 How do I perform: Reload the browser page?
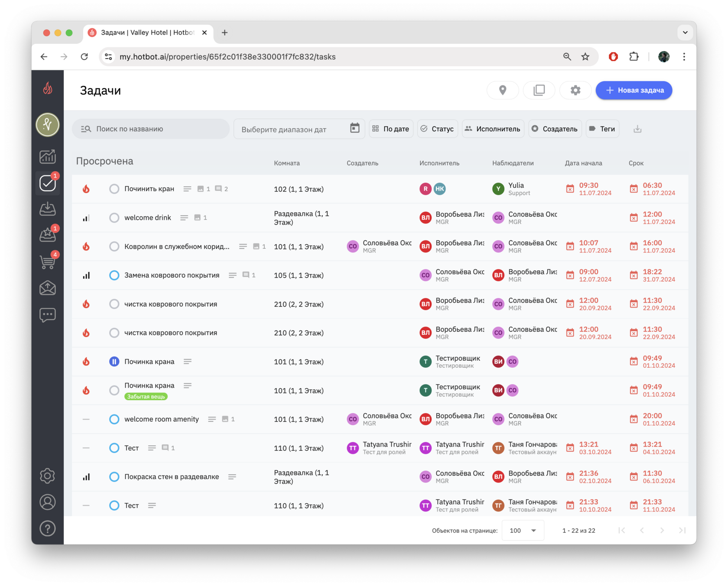click(84, 57)
